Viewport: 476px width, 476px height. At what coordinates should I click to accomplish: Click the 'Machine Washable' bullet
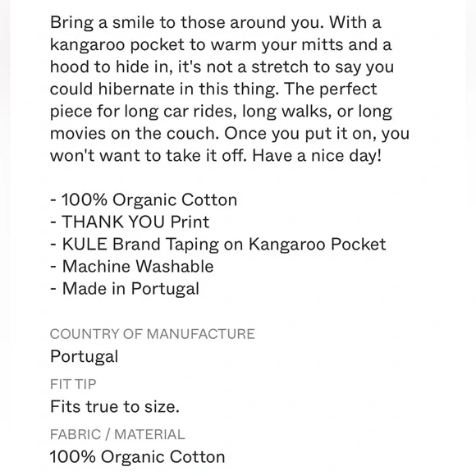132,266
